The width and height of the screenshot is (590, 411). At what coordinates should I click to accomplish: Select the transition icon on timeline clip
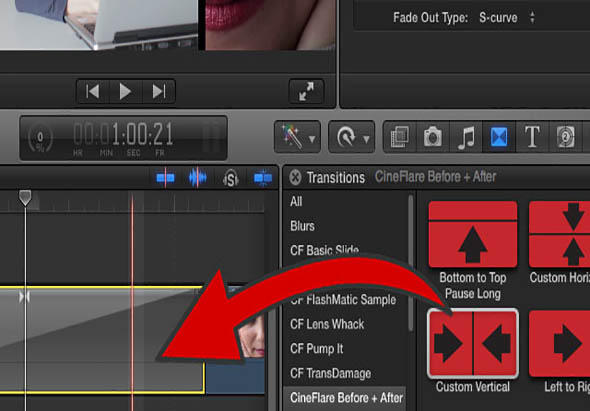24,297
